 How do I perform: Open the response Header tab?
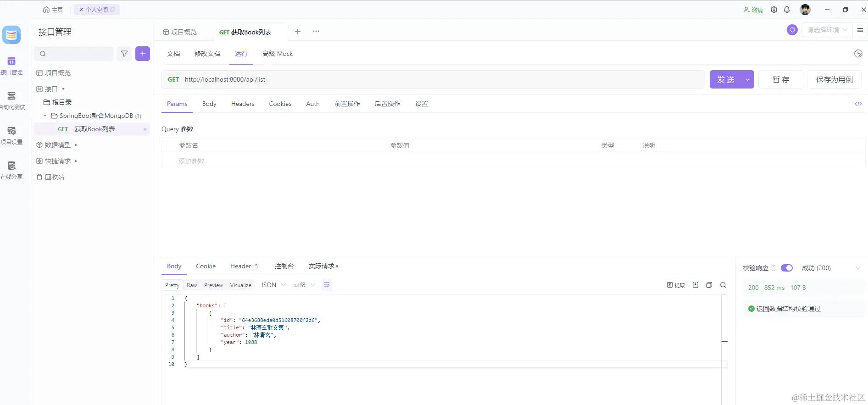click(244, 266)
